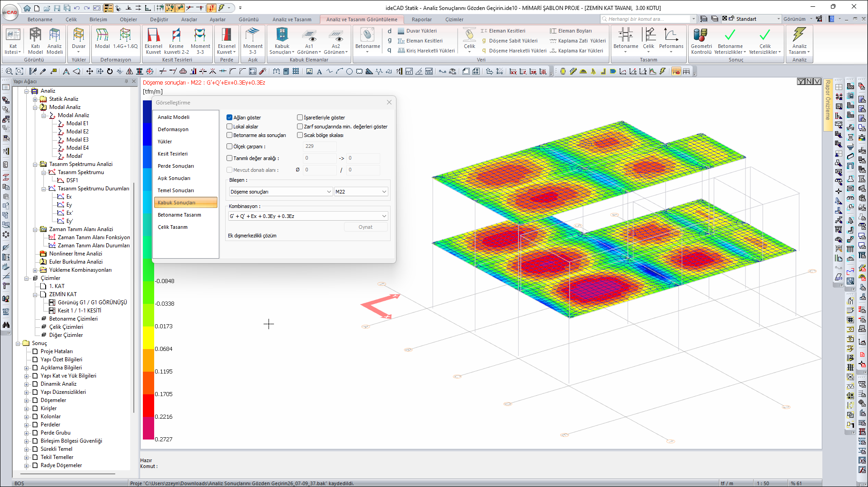Select Deformasyon in the Görselleştirme list
This screenshot has height=487, width=868.
pyautogui.click(x=173, y=129)
